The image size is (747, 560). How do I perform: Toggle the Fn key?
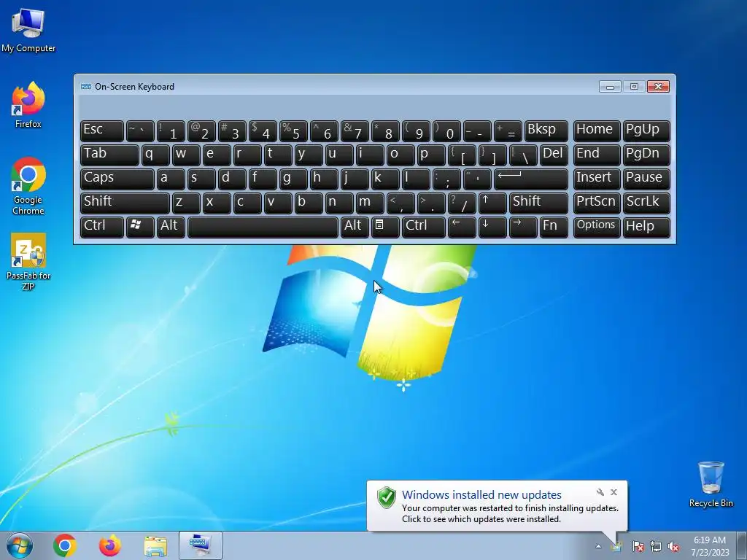554,227
